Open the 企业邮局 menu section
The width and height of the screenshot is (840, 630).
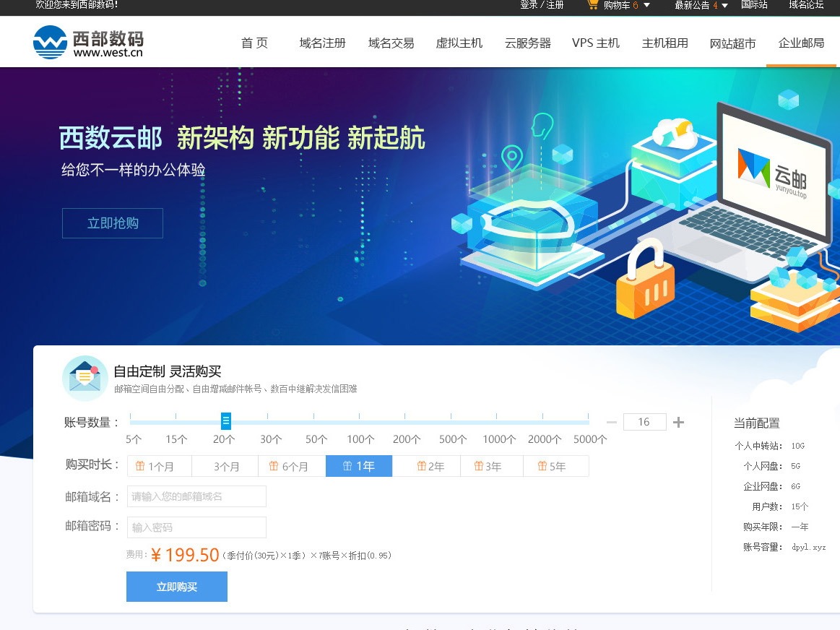(800, 43)
